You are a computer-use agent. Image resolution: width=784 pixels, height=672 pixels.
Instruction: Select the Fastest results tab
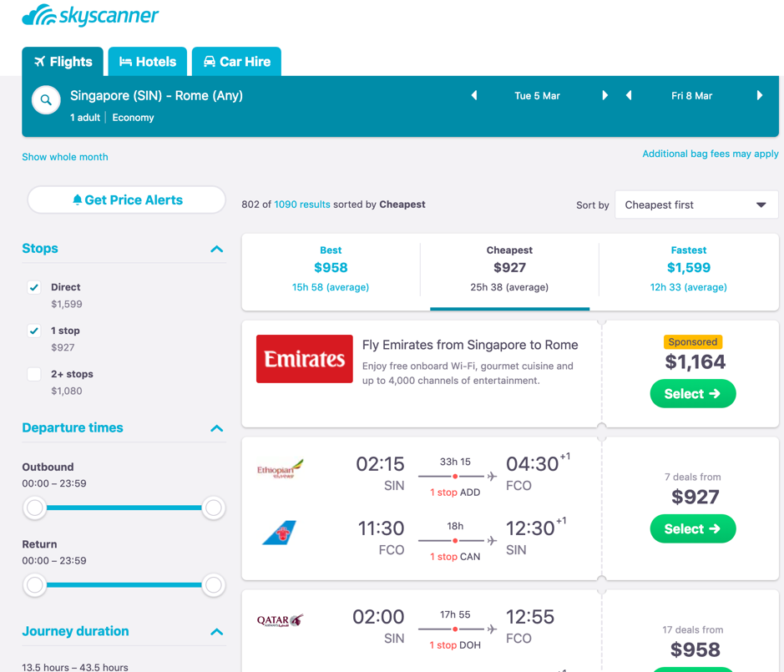pyautogui.click(x=688, y=269)
